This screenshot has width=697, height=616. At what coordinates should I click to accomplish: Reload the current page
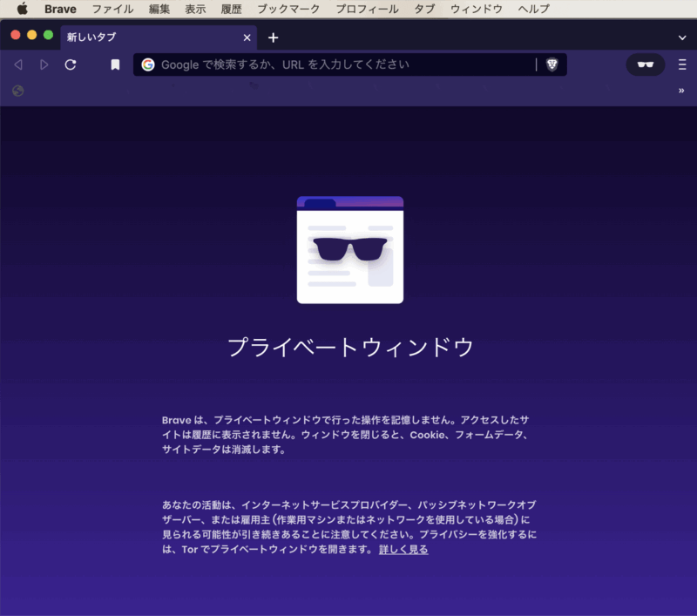[71, 64]
